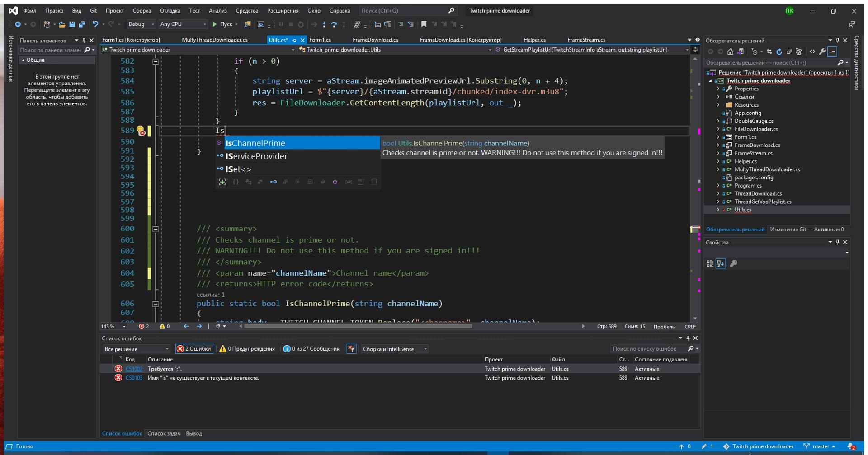Click the notifications bell in status bar
Image resolution: width=868 pixels, height=455 pixels.
click(x=851, y=446)
